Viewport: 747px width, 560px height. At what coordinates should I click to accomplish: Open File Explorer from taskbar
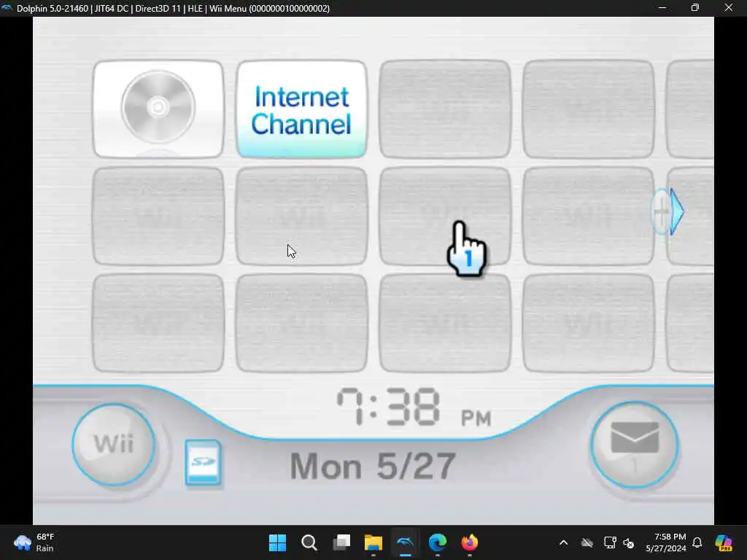(x=373, y=542)
